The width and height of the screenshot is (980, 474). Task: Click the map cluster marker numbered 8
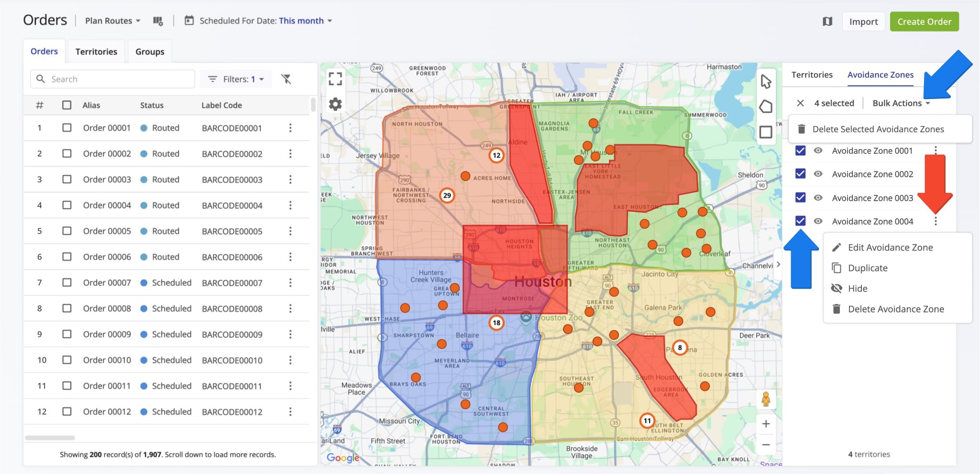click(x=680, y=348)
